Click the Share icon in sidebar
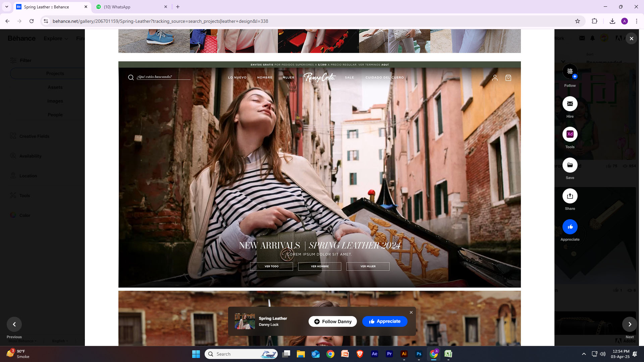The width and height of the screenshot is (644, 362). click(x=570, y=196)
